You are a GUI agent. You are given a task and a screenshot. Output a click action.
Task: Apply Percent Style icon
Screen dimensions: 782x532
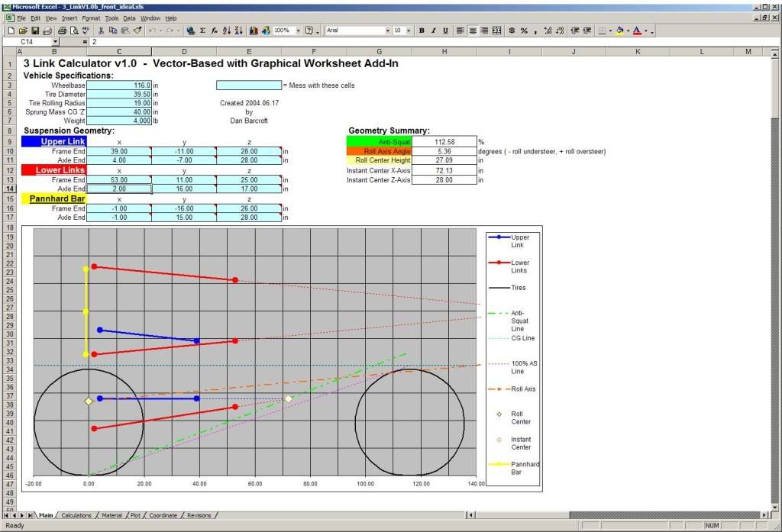[524, 31]
